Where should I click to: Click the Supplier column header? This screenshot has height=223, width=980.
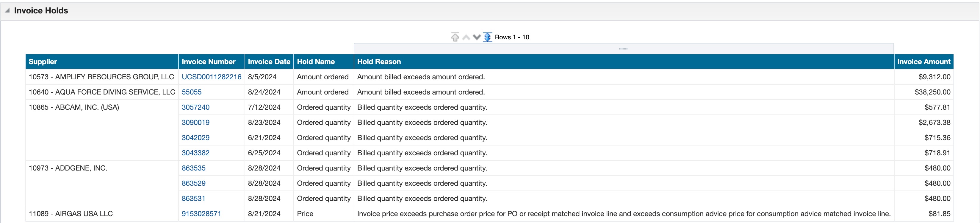click(x=43, y=61)
